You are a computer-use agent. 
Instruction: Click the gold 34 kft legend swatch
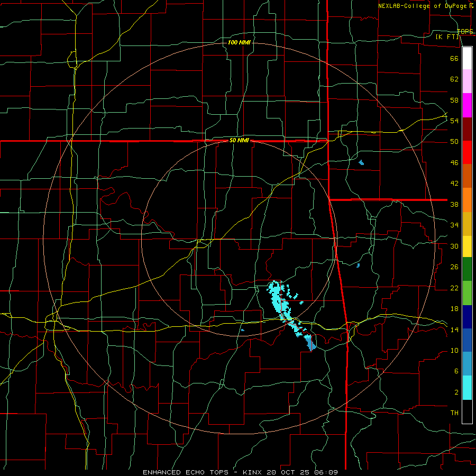(467, 223)
